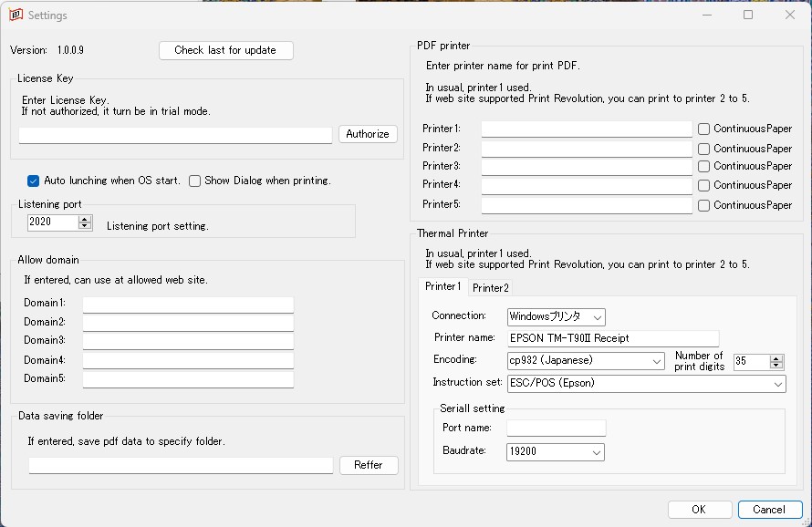The width and height of the screenshot is (812, 527).
Task: Click the License Key input field
Action: (x=175, y=135)
